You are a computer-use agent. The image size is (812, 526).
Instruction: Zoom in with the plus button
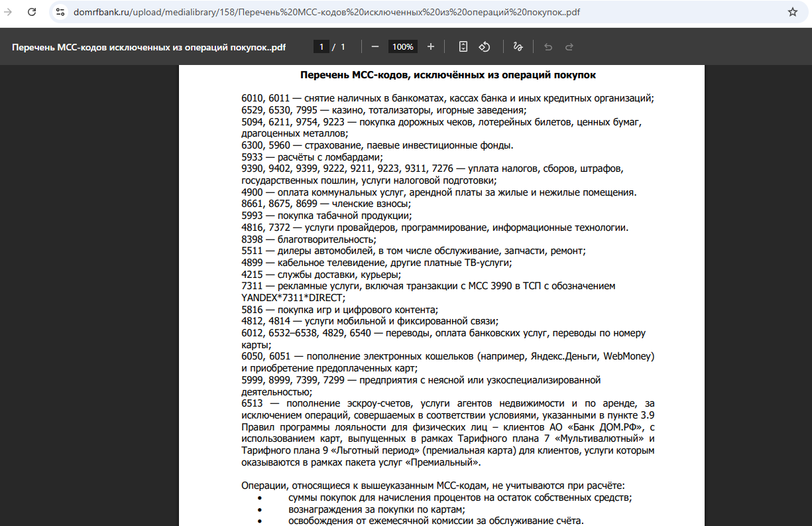pyautogui.click(x=431, y=46)
